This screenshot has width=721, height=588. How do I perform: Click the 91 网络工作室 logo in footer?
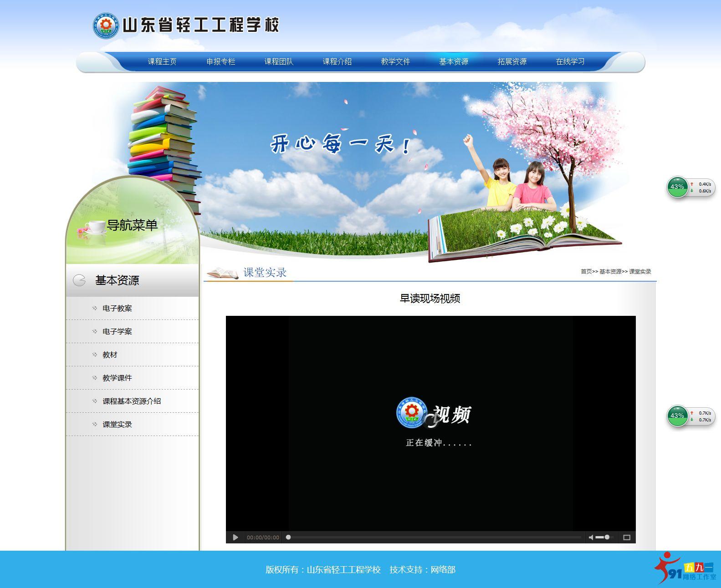pos(685,568)
